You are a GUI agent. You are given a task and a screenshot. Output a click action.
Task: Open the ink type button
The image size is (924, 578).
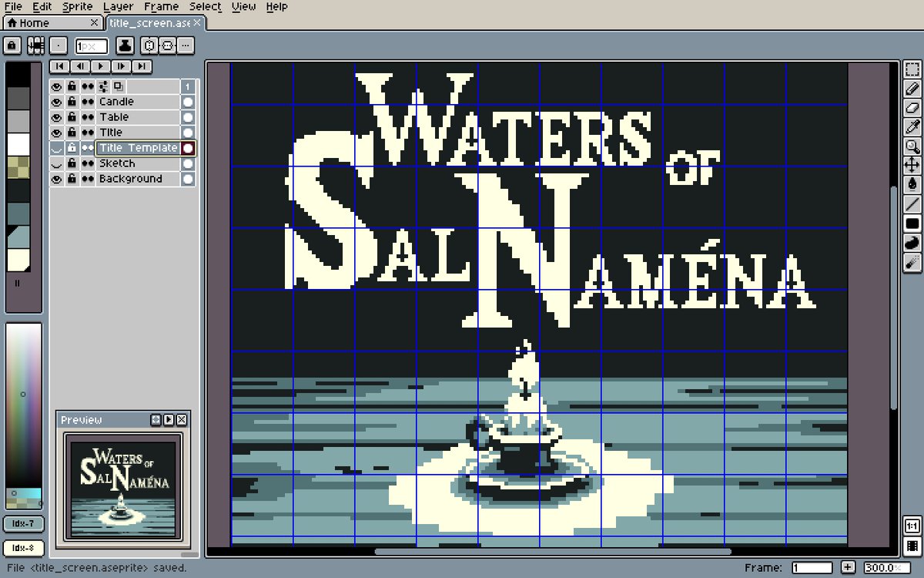[x=126, y=45]
